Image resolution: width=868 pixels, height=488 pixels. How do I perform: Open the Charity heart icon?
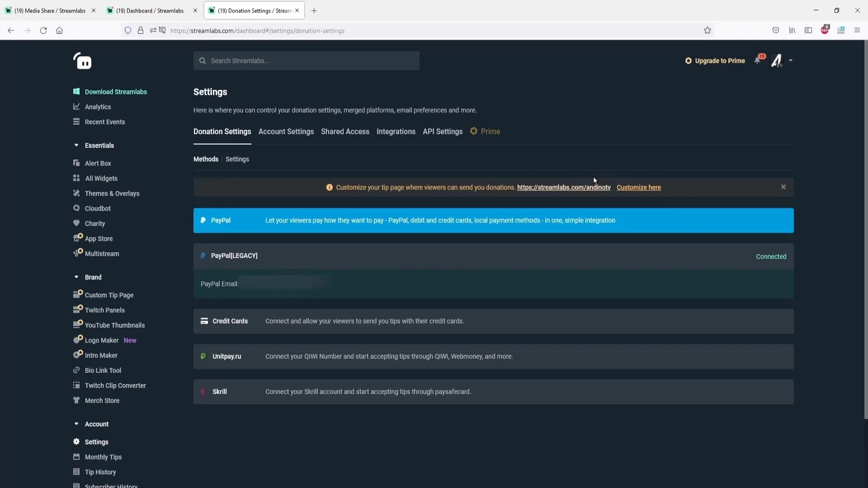pyautogui.click(x=76, y=223)
